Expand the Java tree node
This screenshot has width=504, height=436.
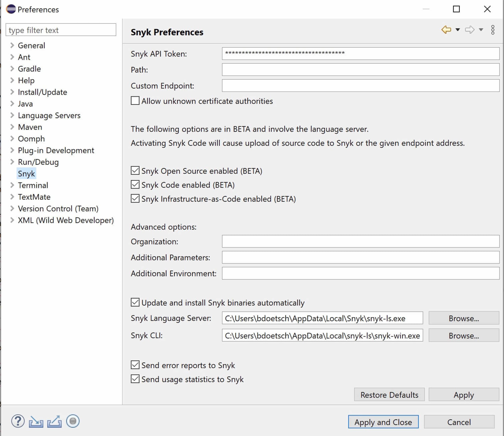point(12,103)
